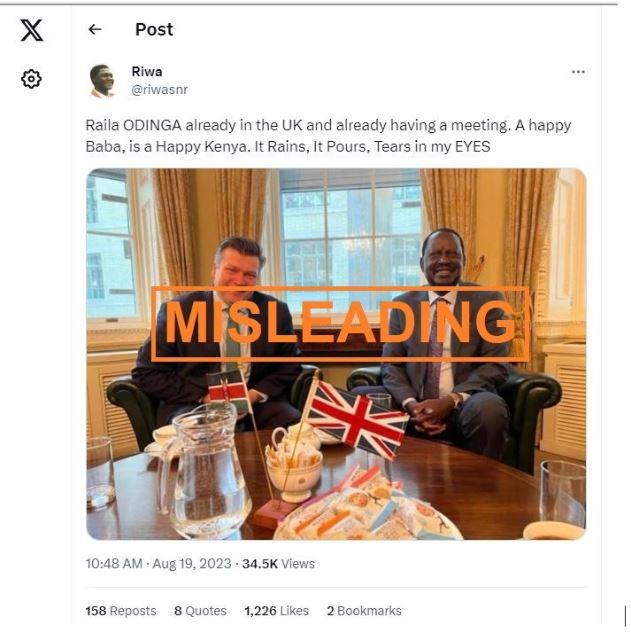Click the orange MISLEADING stamp on the photo
The width and height of the screenshot is (631, 639).
click(x=340, y=324)
